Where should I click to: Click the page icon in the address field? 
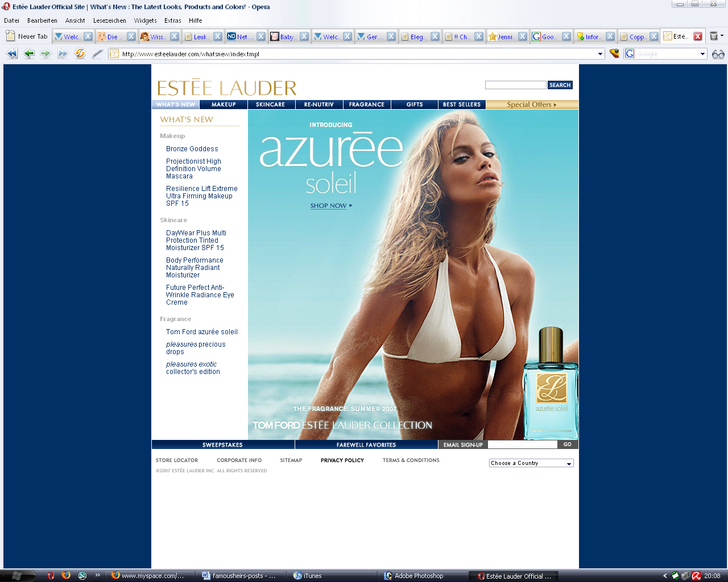114,54
